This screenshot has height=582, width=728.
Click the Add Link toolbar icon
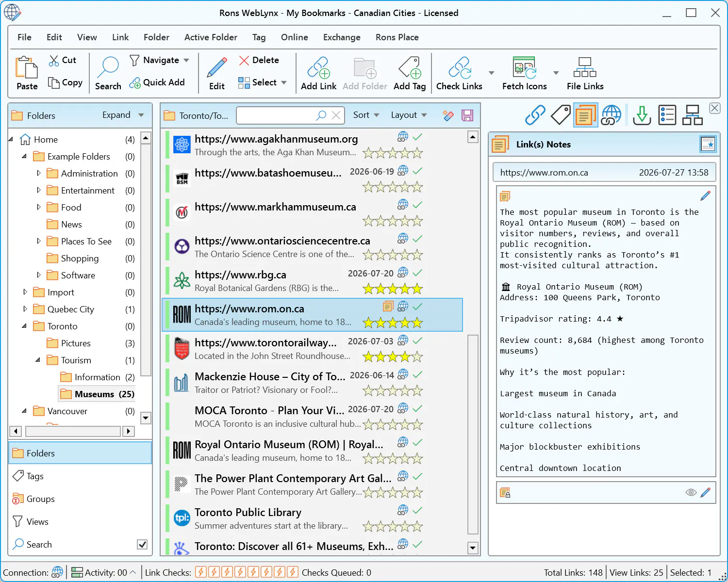point(318,73)
